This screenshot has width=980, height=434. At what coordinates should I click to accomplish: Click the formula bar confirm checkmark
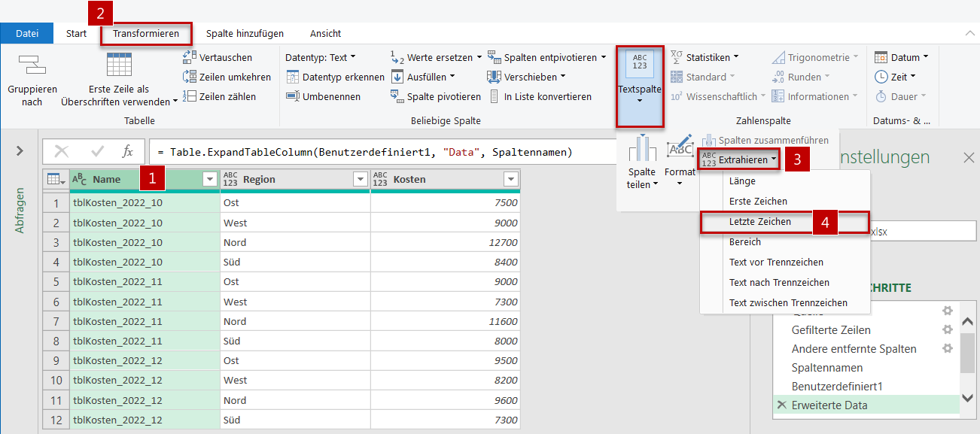click(98, 152)
